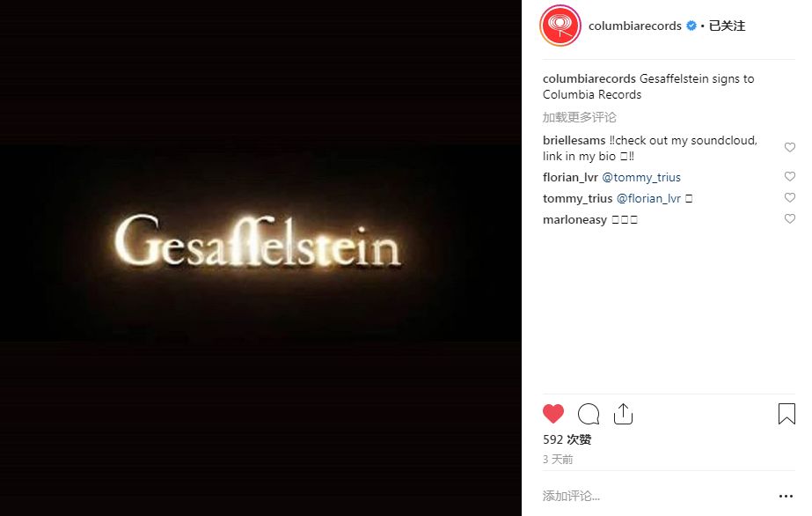The width and height of the screenshot is (812, 516).
Task: Toggle the 已关注 following button
Action: 727,26
